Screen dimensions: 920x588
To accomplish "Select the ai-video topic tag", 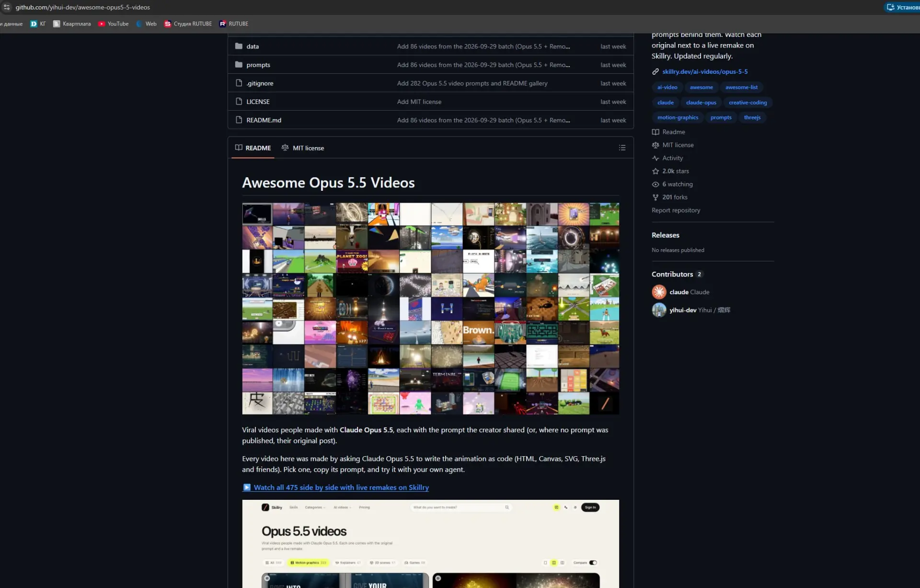I will (x=667, y=87).
